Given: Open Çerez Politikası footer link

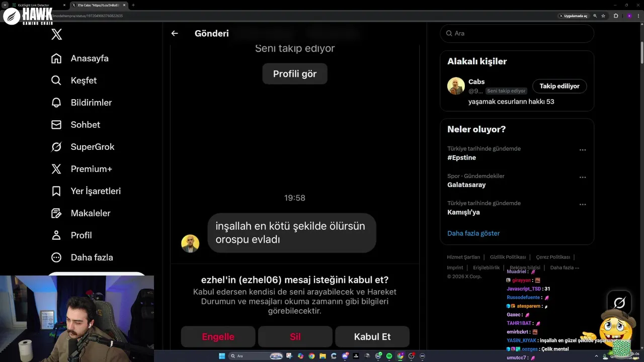Looking at the screenshot, I should [553, 257].
